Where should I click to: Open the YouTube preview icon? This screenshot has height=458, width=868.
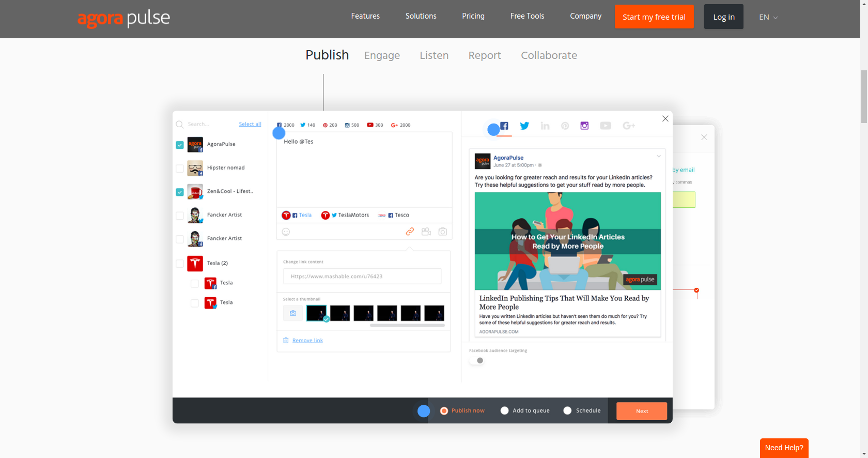pos(606,126)
